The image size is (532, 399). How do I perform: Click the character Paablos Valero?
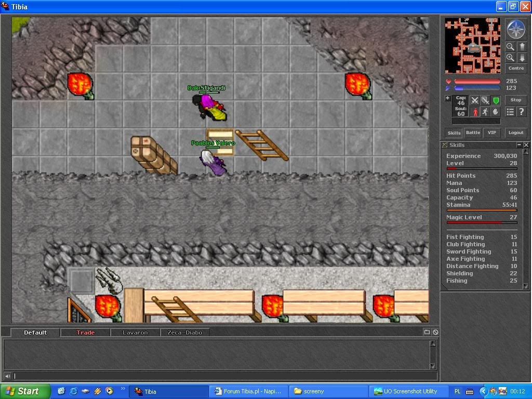click(x=212, y=162)
